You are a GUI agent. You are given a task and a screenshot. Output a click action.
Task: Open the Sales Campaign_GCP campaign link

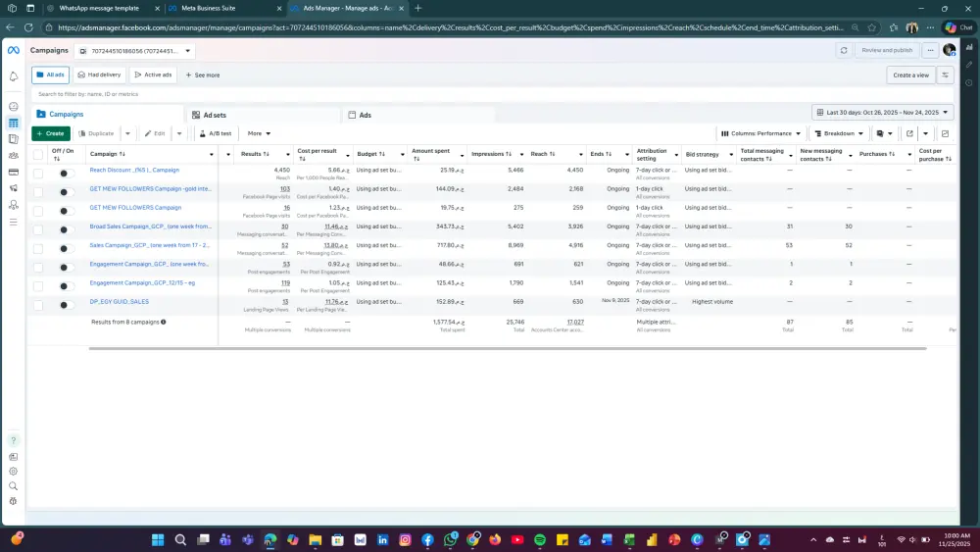[x=149, y=245]
